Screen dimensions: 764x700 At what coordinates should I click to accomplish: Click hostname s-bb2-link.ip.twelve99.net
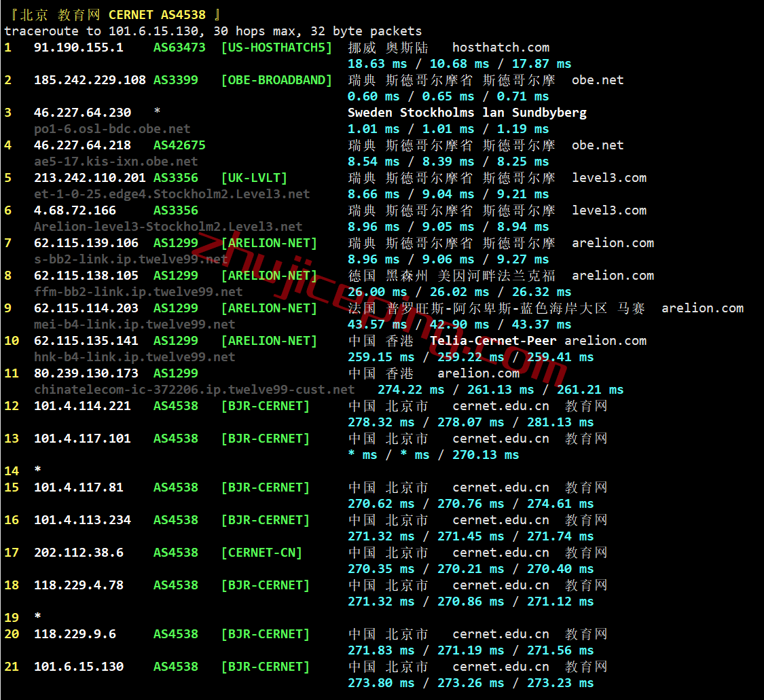click(x=130, y=259)
